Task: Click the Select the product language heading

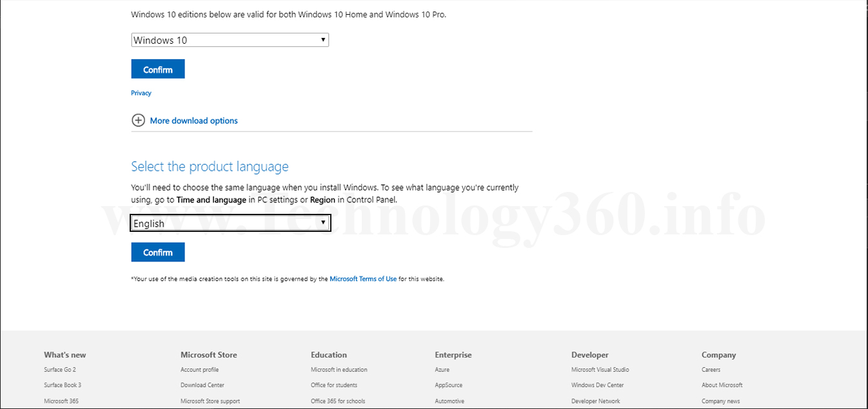Action: pyautogui.click(x=210, y=167)
